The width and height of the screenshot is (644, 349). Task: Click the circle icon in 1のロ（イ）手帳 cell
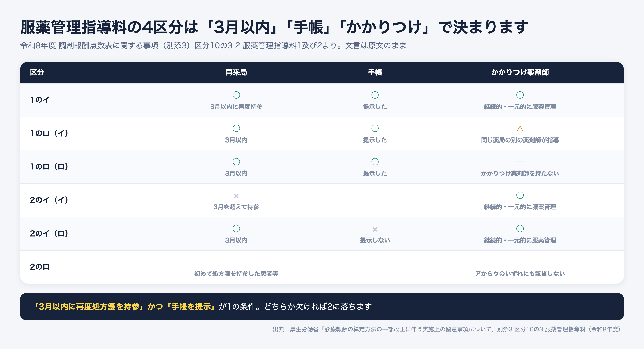coord(375,129)
